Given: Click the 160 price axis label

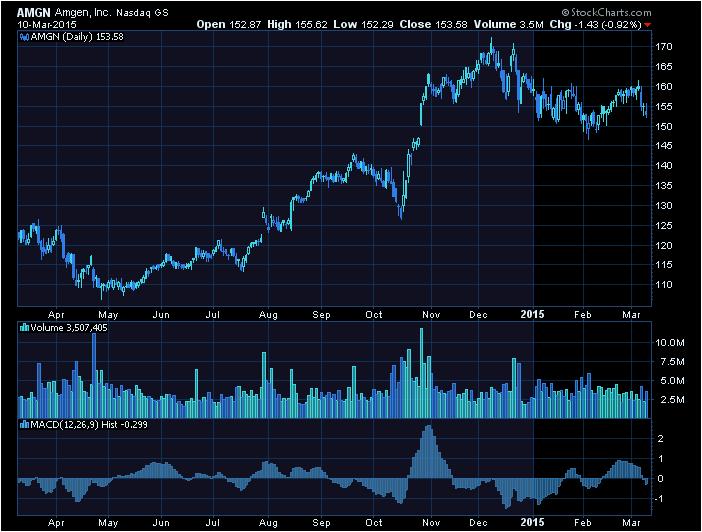Looking at the screenshot, I should pos(664,86).
